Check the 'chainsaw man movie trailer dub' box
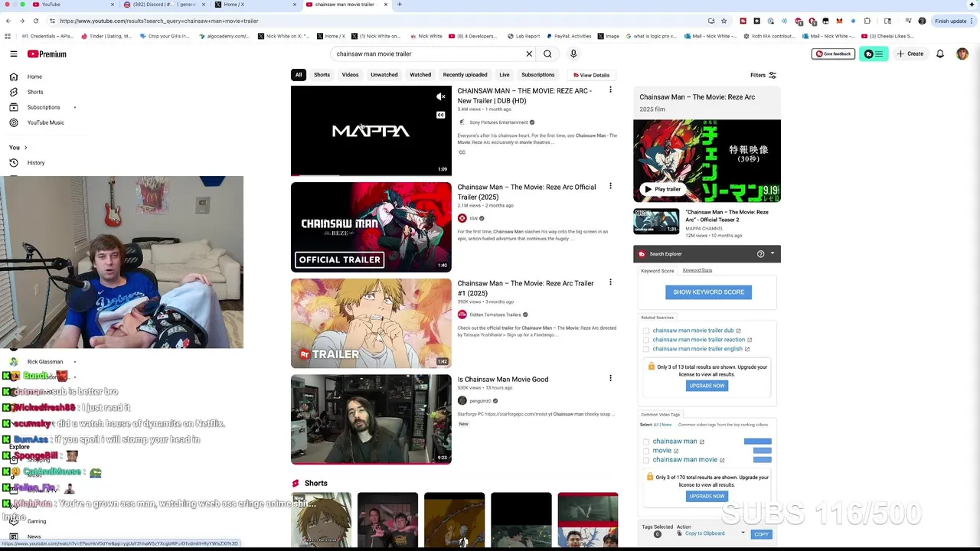This screenshot has height=551, width=980. (x=646, y=331)
